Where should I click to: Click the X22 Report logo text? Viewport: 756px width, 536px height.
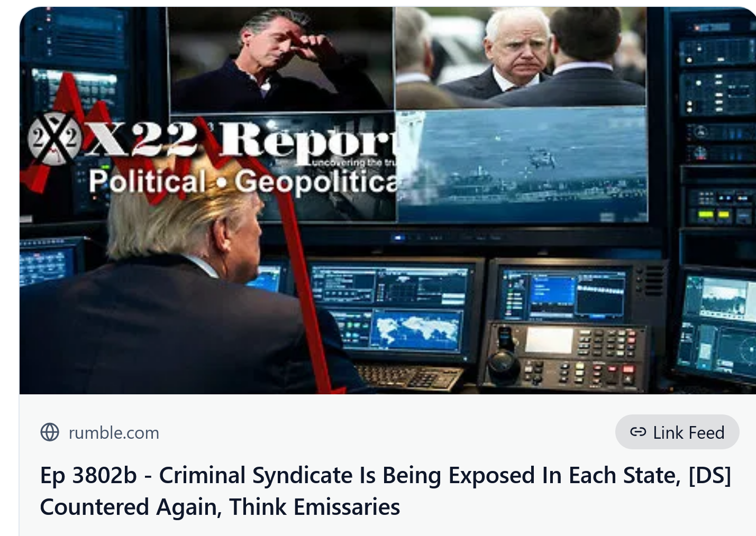pos(241,140)
